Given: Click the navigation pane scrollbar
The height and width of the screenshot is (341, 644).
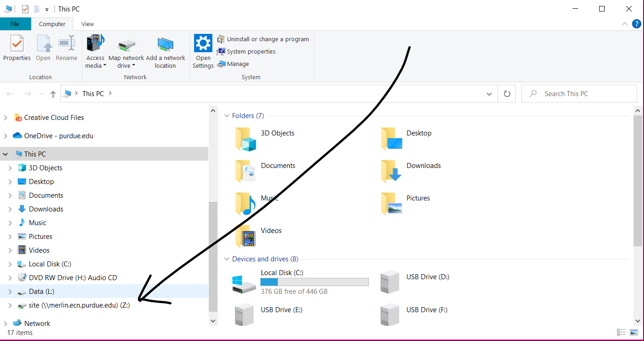Looking at the screenshot, I should pos(213,256).
